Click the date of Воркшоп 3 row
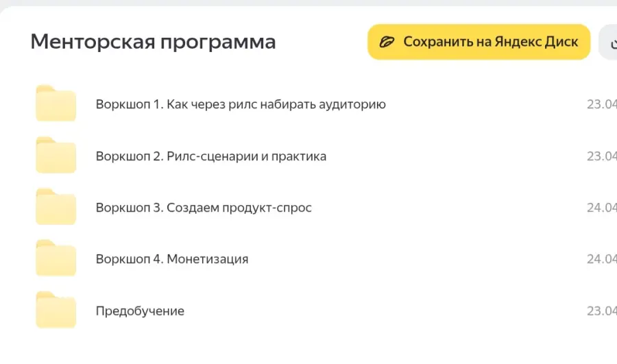 pyautogui.click(x=601, y=208)
